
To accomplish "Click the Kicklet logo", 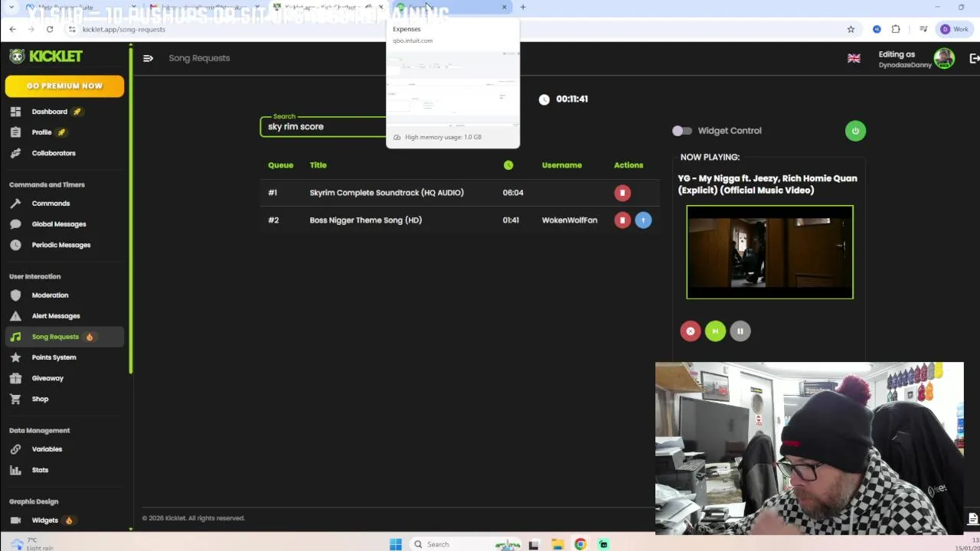I will (46, 57).
